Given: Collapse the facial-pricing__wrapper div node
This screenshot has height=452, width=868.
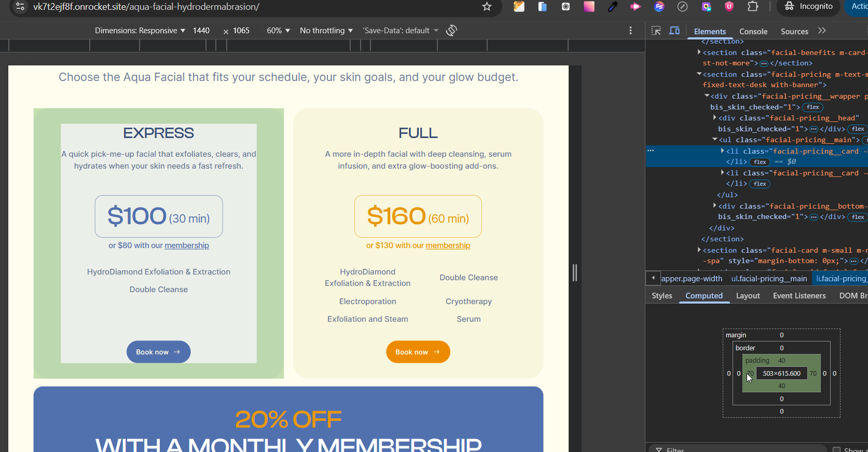Looking at the screenshot, I should pos(707,96).
